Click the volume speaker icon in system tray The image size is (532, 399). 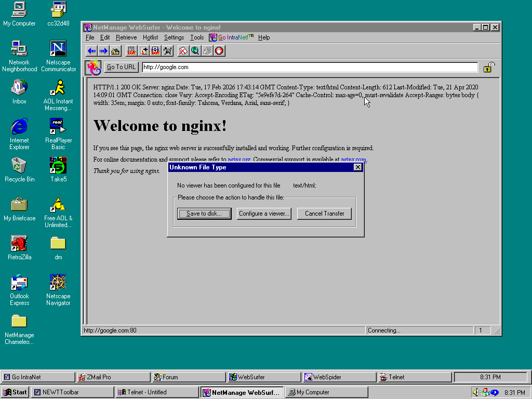coord(475,392)
